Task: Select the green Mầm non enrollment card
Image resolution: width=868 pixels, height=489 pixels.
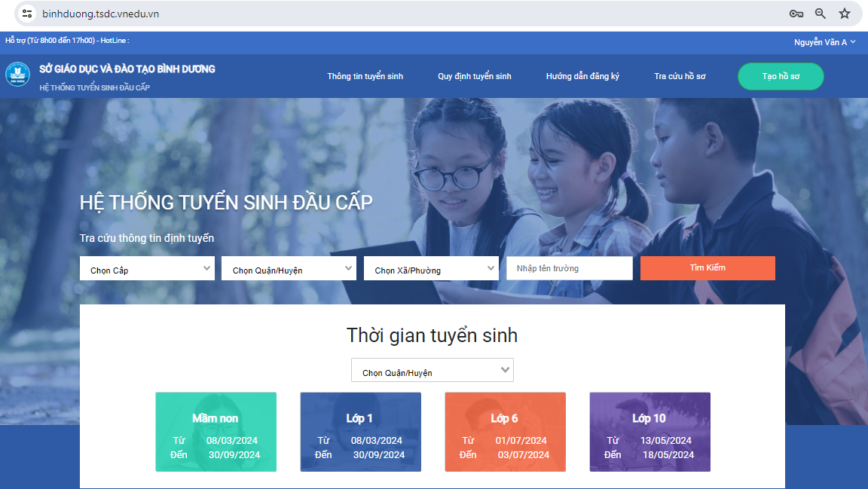Action: [215, 432]
